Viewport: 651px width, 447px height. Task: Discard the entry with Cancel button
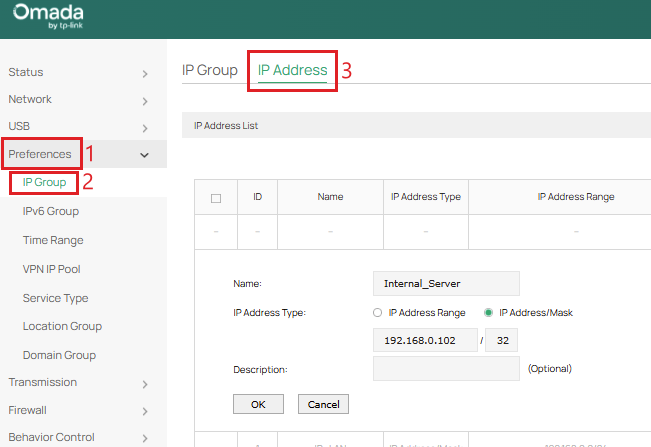point(323,404)
